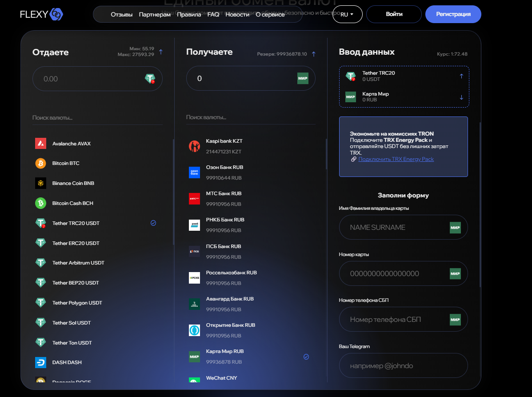Click the 214471231 KZT reserve value
532x397 pixels.
[224, 152]
